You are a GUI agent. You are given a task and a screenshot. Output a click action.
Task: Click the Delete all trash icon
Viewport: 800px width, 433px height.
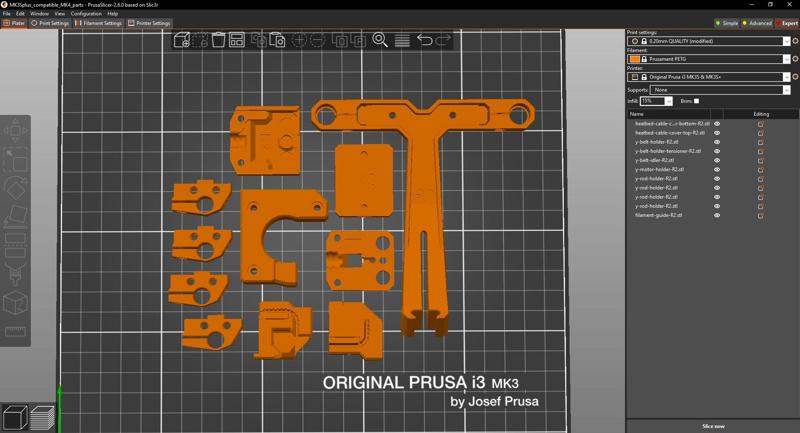[218, 40]
